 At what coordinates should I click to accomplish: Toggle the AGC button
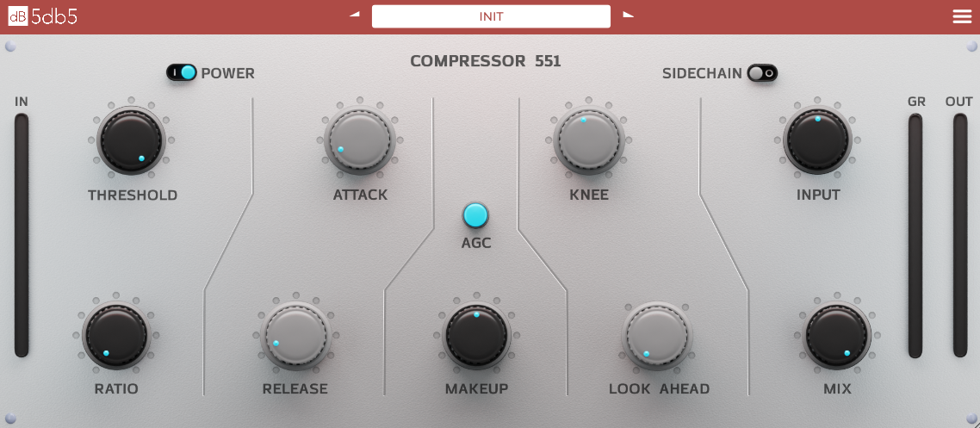click(x=475, y=215)
